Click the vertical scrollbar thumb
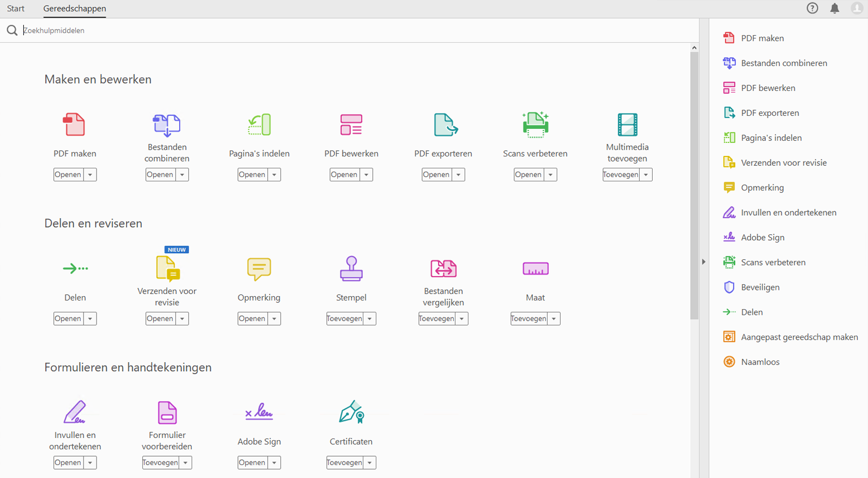Screen dimensions: 868x478 click(x=694, y=185)
